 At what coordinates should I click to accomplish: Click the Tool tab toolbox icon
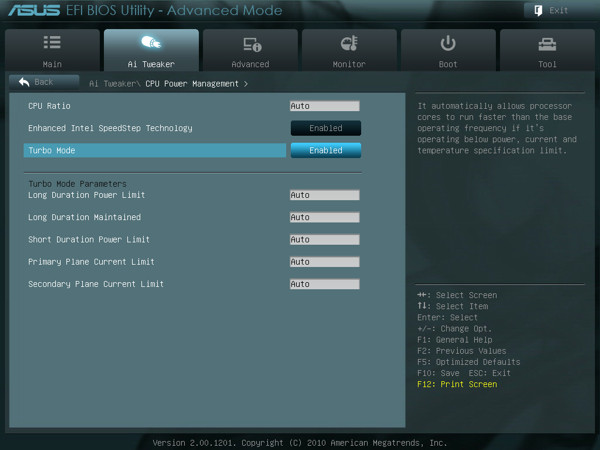[547, 44]
